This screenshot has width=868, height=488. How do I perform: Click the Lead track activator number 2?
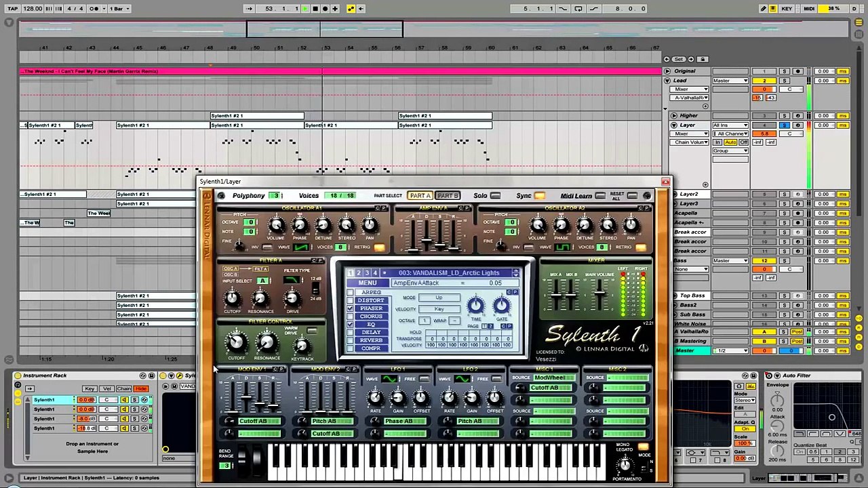click(x=764, y=81)
